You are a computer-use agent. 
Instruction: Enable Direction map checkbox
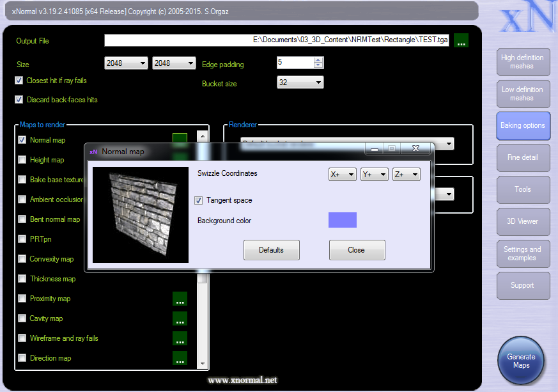tap(22, 358)
